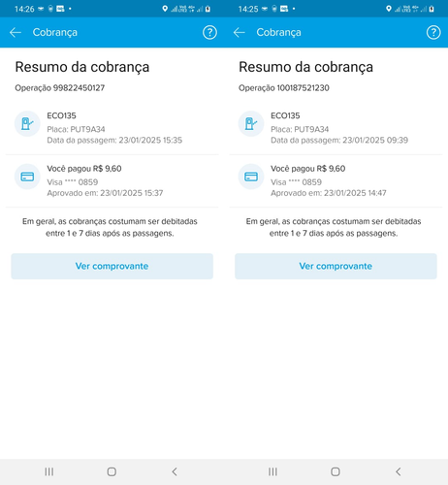Tap toll booth icon beside passage 09:39

coord(251,123)
